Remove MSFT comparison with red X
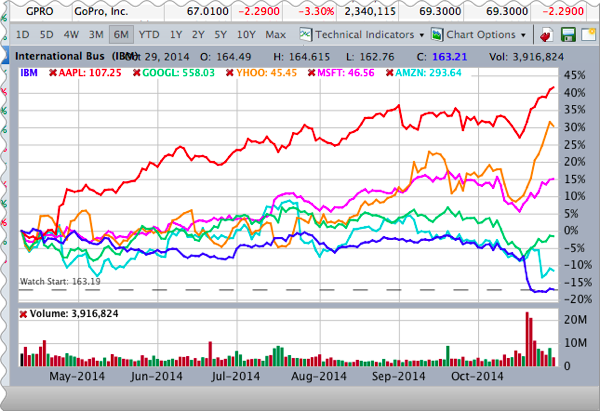600x411 pixels. 312,73
